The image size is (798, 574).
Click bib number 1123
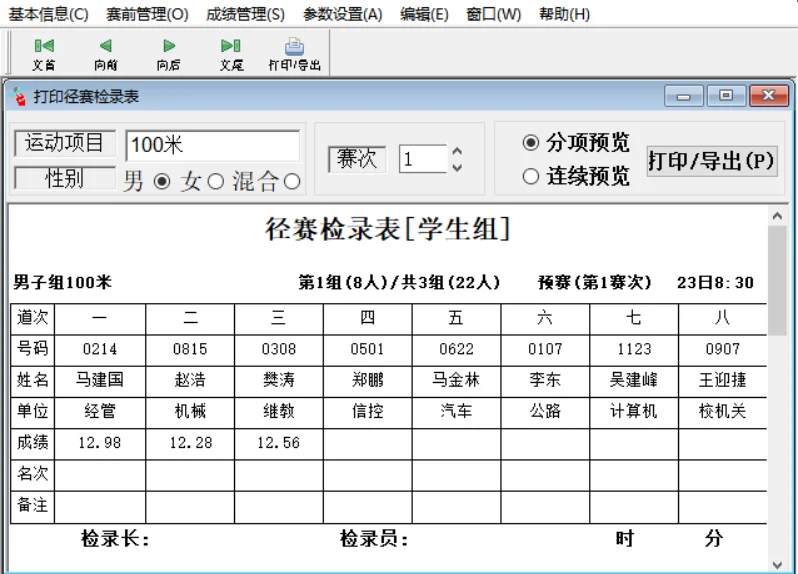click(634, 349)
